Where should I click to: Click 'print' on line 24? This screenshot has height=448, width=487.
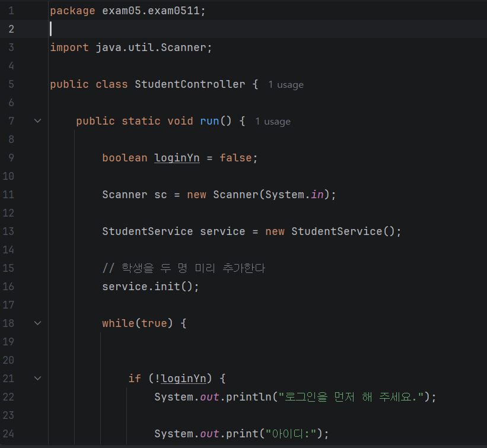pos(242,433)
